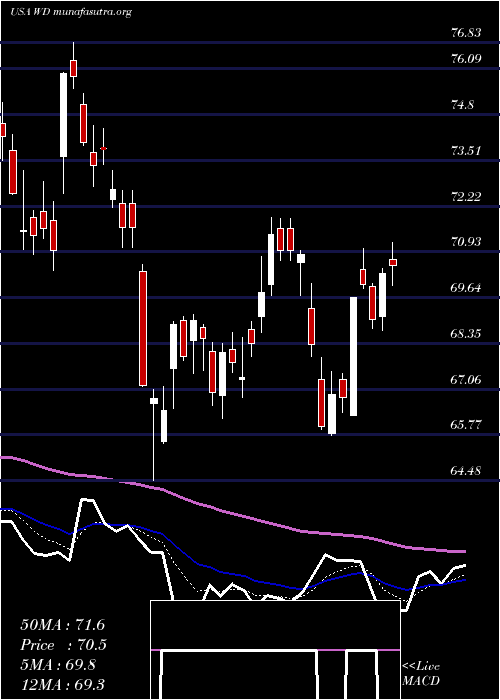This screenshot has height=700, width=500.
Task: Click the 68.35 price label
Action: [x=466, y=334]
